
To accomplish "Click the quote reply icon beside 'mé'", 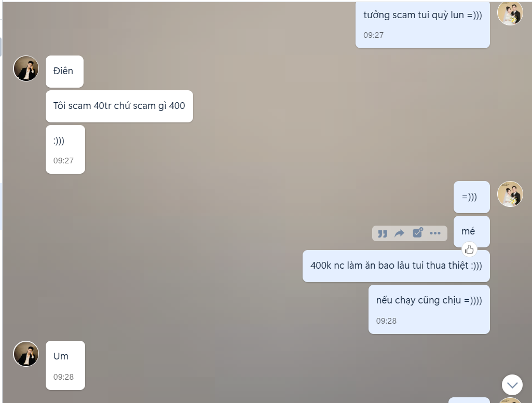I will point(383,233).
